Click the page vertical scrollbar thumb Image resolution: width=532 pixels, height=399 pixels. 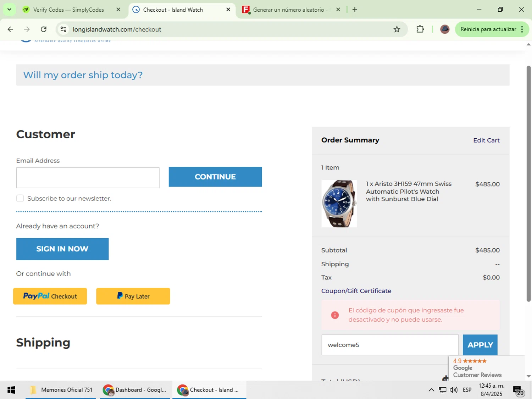[x=528, y=183]
